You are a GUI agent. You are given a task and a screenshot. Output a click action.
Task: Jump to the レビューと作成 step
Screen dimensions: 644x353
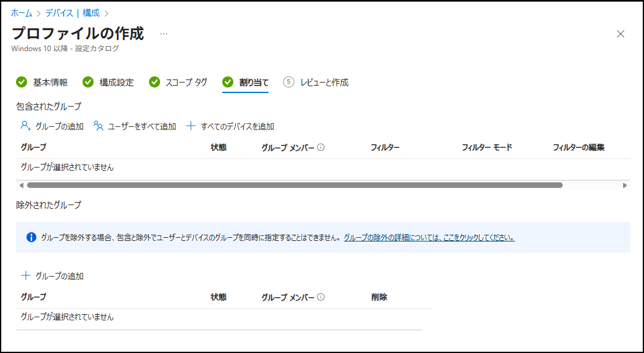pyautogui.click(x=316, y=83)
